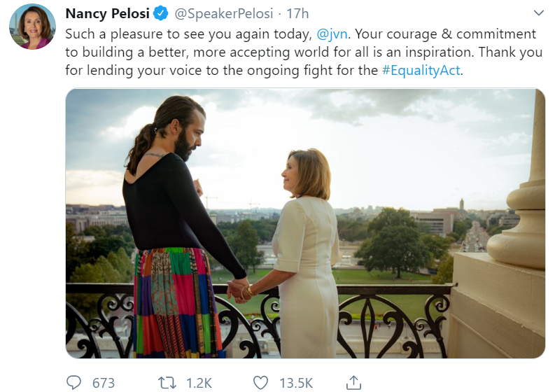Click the 1.2K retweet count
Screen dimensions: 555x392
click(199, 383)
